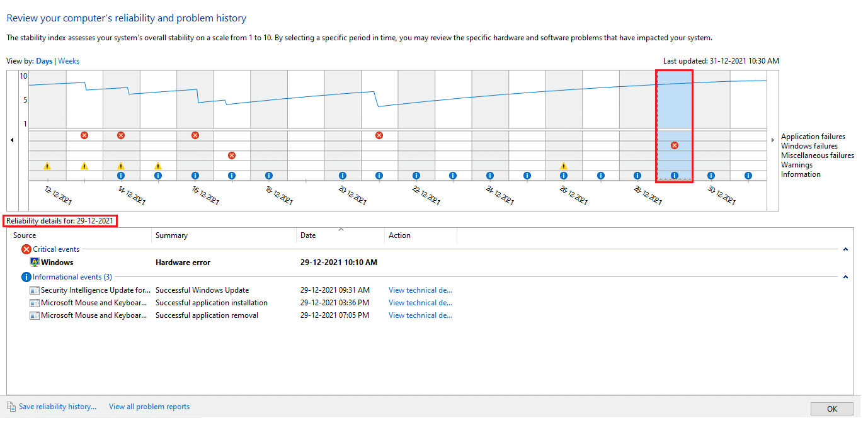
Task: View technical details for Security Intelligence Update
Action: pyautogui.click(x=420, y=290)
